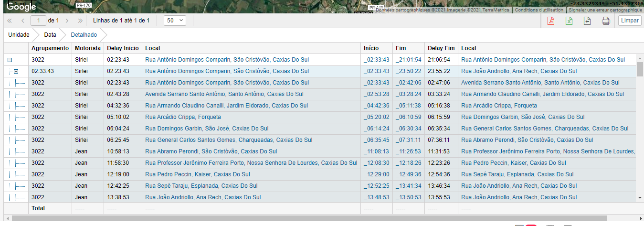This screenshot has height=226, width=644.
Task: Click the page number input field
Action: pyautogui.click(x=38, y=21)
